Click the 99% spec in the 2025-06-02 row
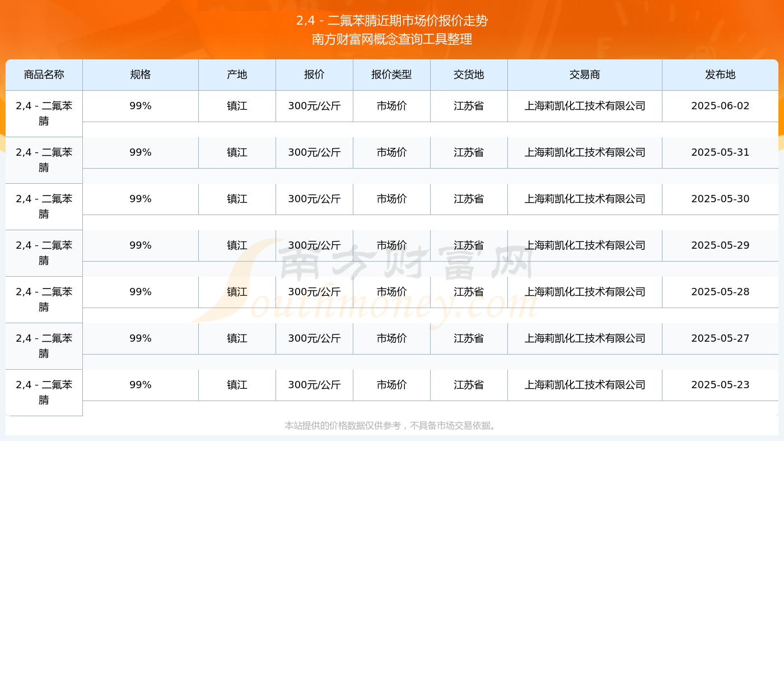Screen dimensions: 784x675 pos(141,106)
